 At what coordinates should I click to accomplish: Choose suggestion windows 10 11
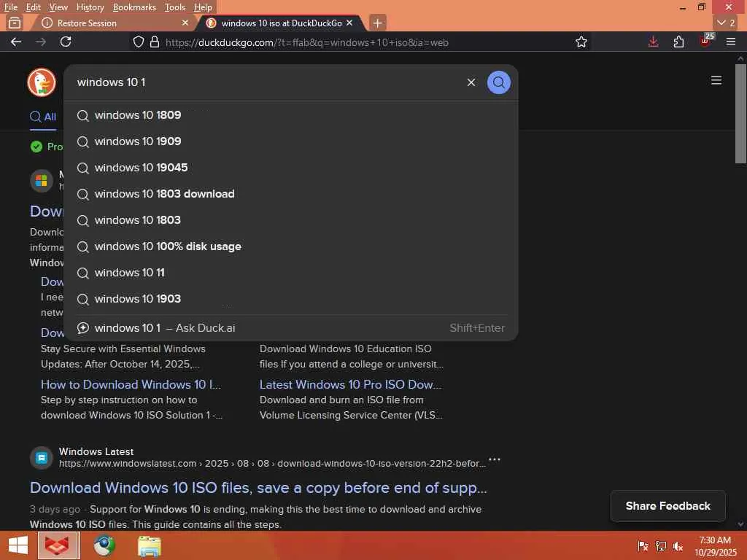tap(290, 273)
